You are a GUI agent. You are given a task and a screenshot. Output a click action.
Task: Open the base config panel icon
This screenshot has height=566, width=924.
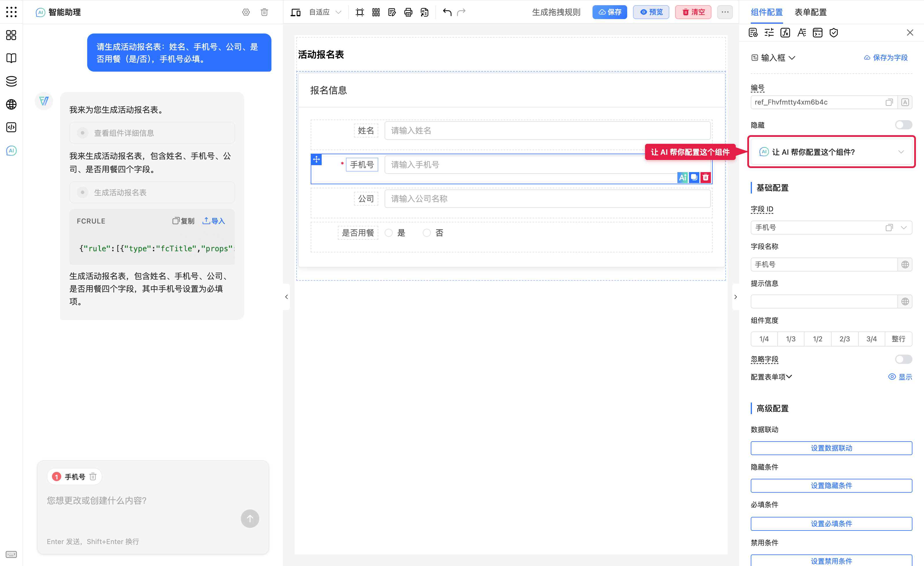click(753, 33)
